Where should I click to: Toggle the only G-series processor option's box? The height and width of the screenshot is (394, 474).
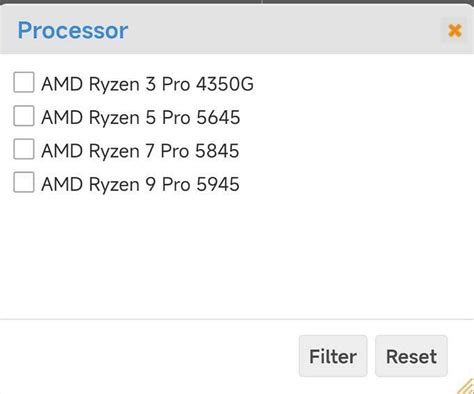(x=24, y=82)
